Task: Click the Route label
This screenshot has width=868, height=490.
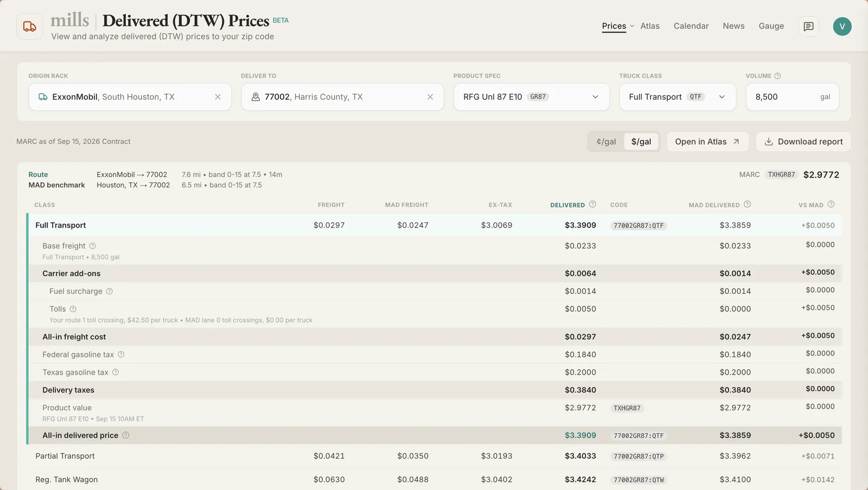Action: click(38, 175)
